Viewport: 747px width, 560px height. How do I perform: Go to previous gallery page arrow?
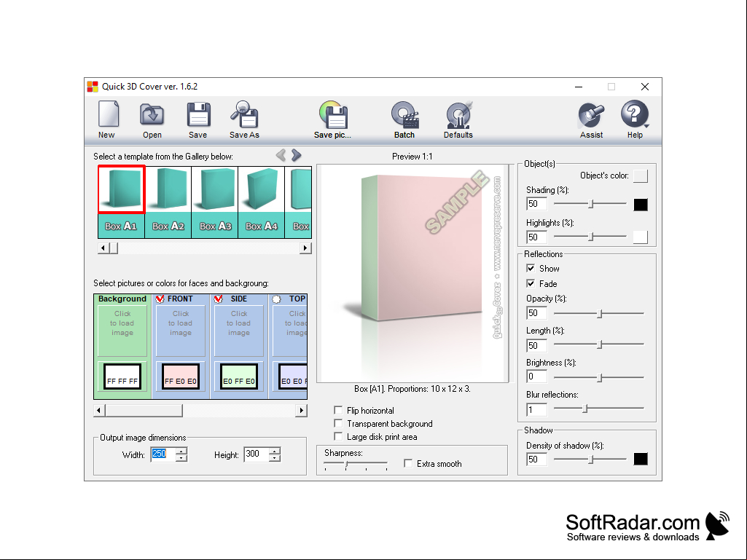click(281, 155)
